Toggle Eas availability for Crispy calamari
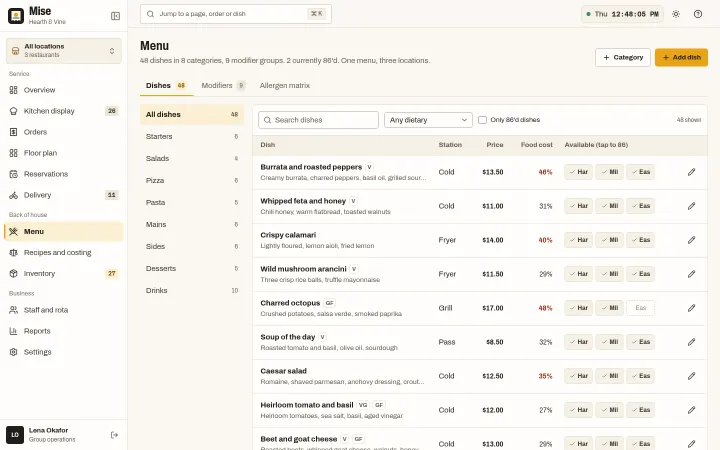This screenshot has width=720, height=450. point(641,240)
